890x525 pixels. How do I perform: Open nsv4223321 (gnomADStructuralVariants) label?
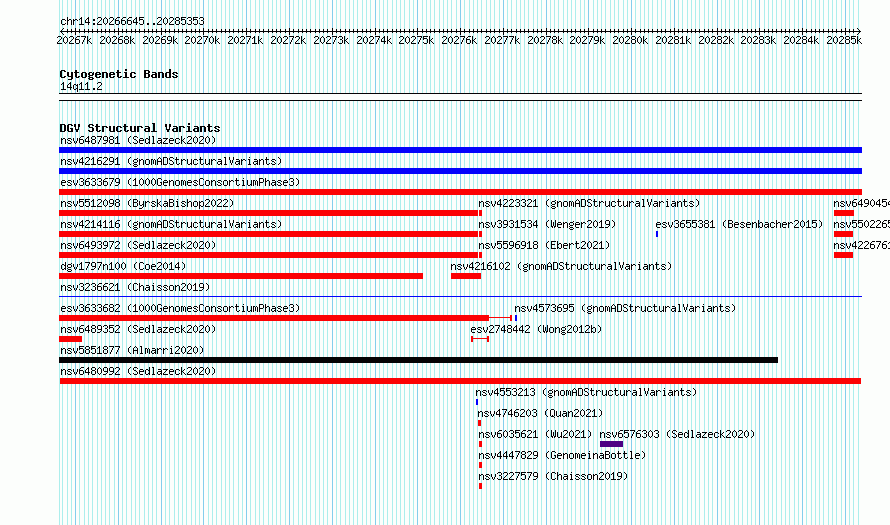tap(589, 203)
